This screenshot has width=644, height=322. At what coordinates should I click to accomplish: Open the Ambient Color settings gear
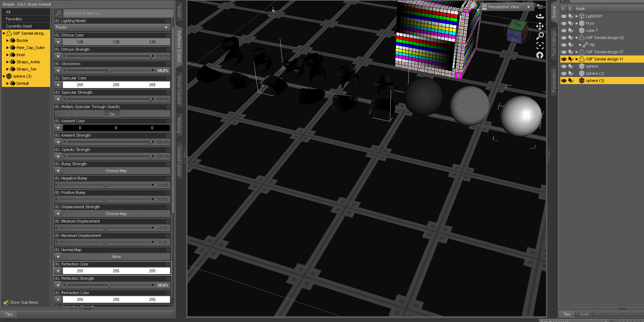[168, 121]
